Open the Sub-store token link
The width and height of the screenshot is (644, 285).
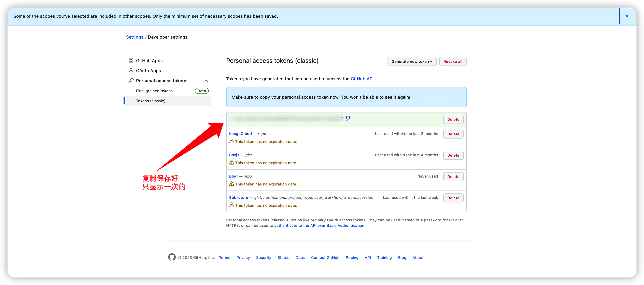239,197
